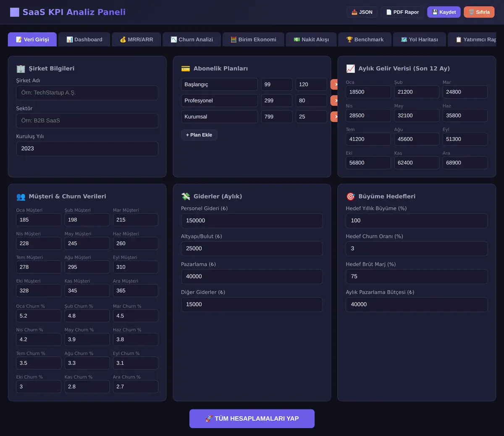
Task: Click into the Sektör field
Action: pos(87,121)
